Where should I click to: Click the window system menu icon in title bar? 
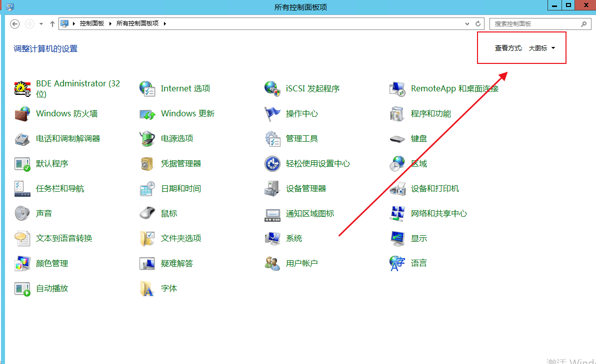coord(10,7)
